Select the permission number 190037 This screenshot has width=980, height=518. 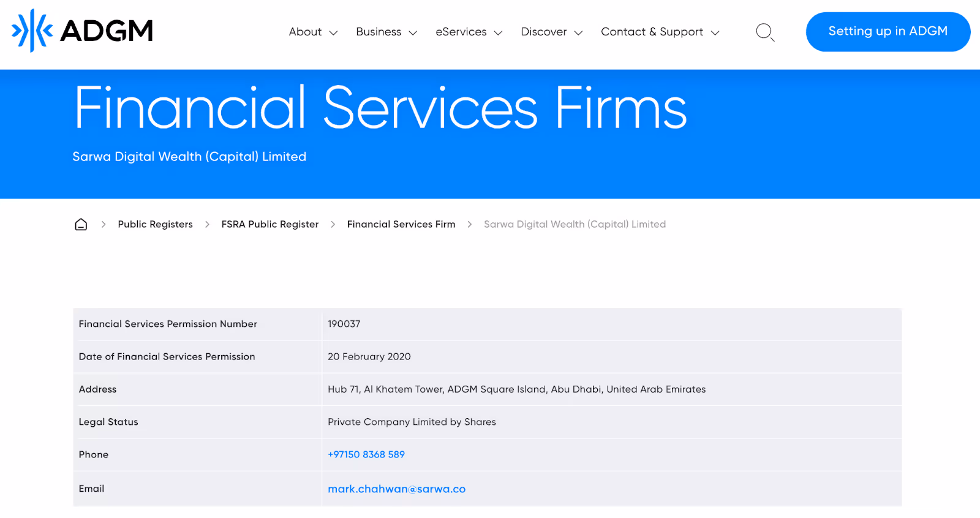344,324
